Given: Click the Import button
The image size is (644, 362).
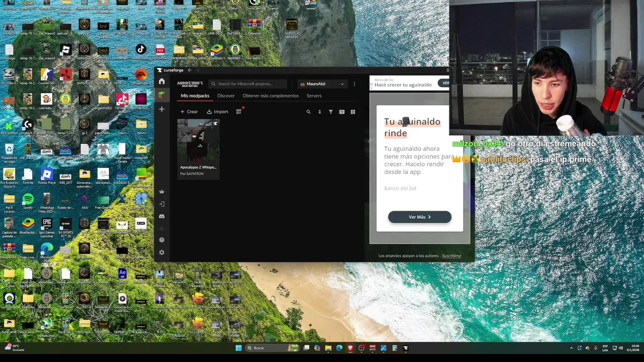Looking at the screenshot, I should [x=217, y=112].
